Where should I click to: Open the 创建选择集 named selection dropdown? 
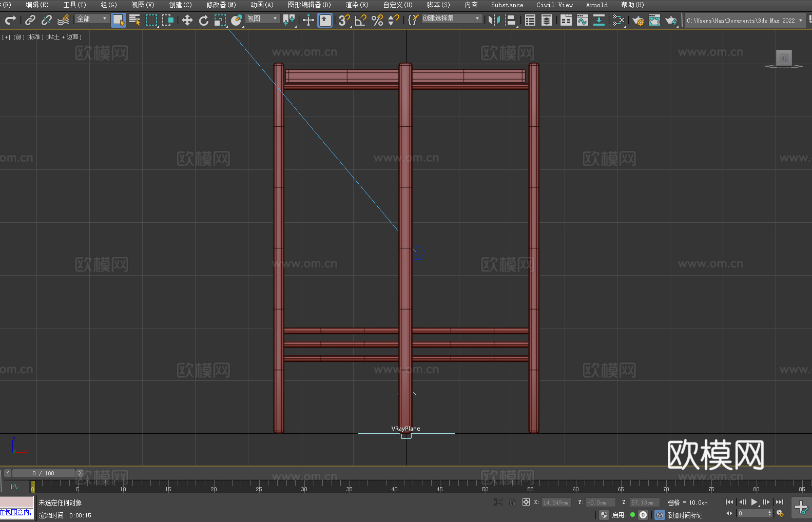(x=452, y=18)
